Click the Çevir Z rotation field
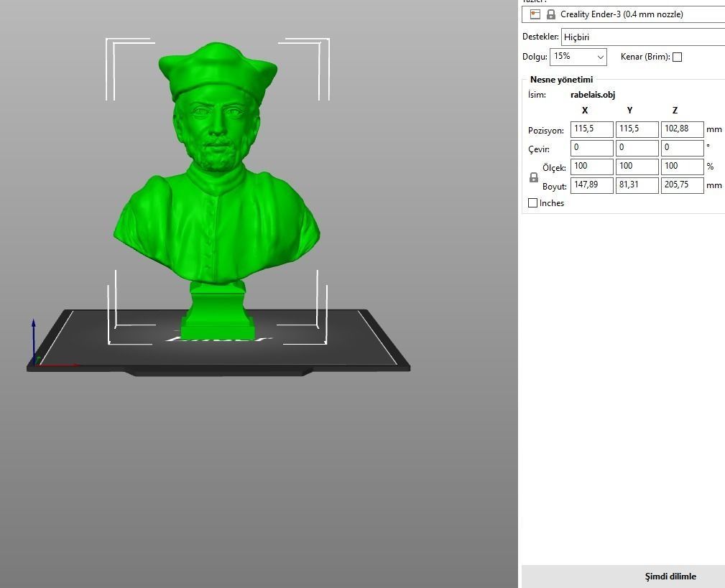 tap(683, 148)
